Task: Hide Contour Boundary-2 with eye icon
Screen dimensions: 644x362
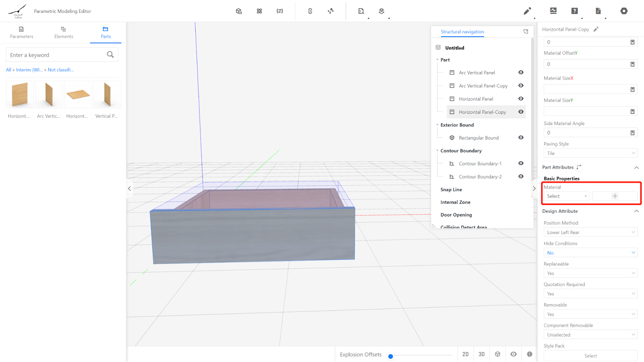Action: 521,177
